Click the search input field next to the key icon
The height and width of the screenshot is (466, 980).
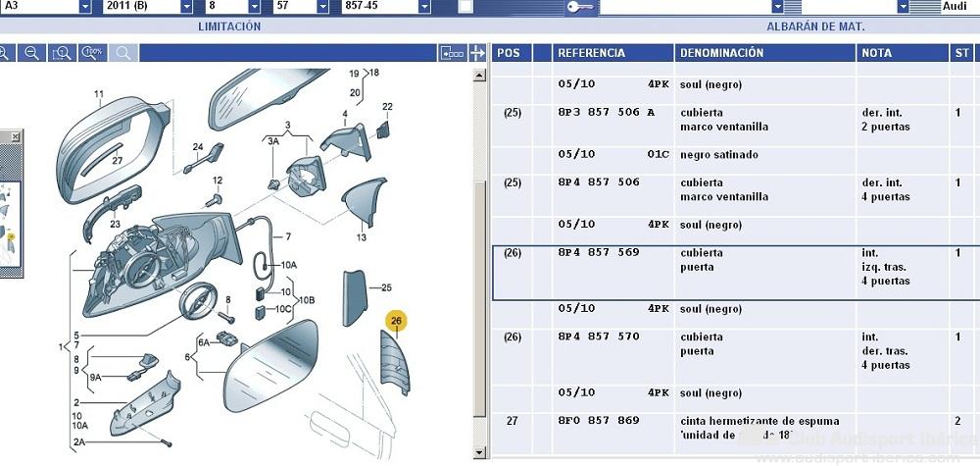point(685,7)
